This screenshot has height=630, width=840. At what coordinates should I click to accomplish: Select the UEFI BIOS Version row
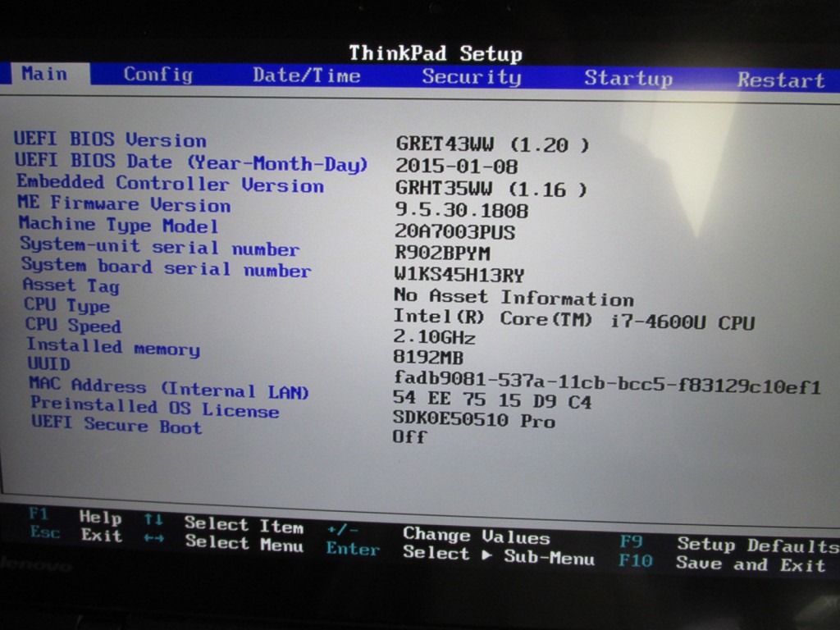pyautogui.click(x=110, y=139)
